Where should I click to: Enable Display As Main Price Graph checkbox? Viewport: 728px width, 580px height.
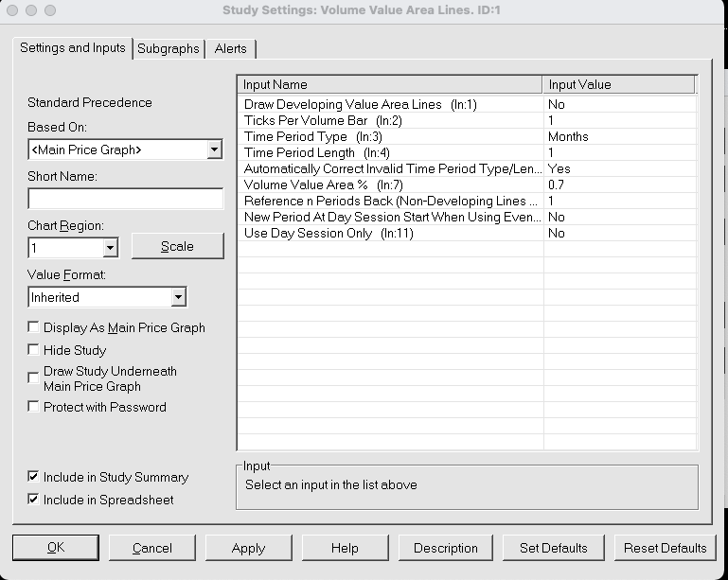33,327
